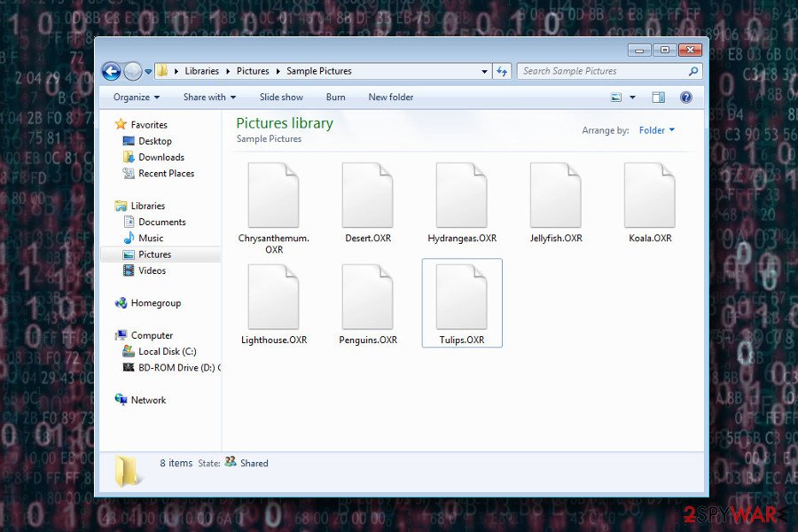Image resolution: width=798 pixels, height=532 pixels.
Task: Click the Forward navigation arrow button
Action: (x=133, y=71)
